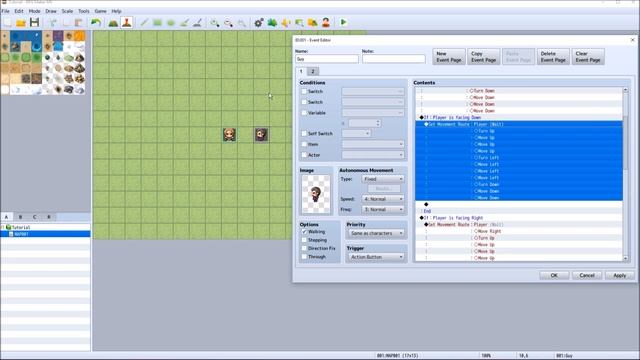Image resolution: width=640 pixels, height=360 pixels.
Task: Open the Mode menu
Action: point(34,11)
